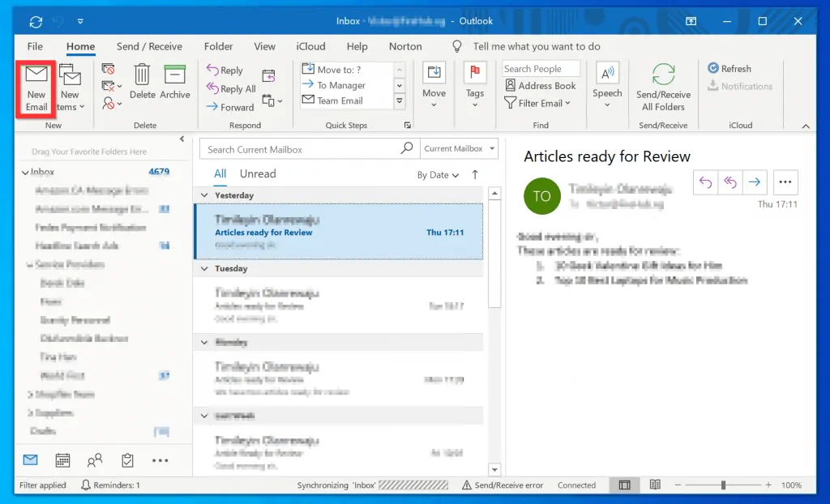The image size is (830, 504).
Task: Collapse the Yesterday message group
Action: tap(204, 194)
